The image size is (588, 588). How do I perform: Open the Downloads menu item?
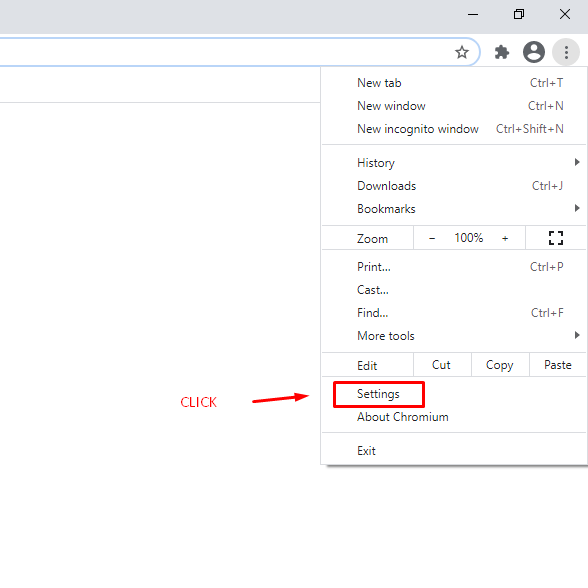[454, 186]
